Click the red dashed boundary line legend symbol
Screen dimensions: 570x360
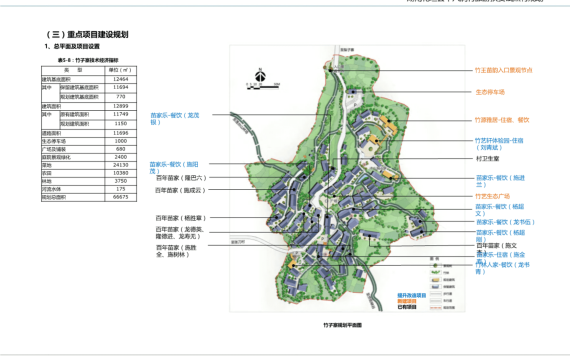point(435,308)
